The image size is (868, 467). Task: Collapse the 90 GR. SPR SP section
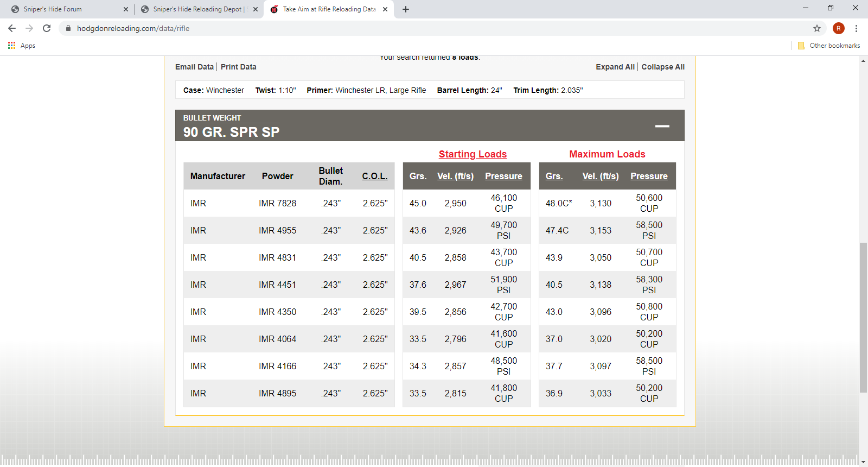(x=662, y=126)
